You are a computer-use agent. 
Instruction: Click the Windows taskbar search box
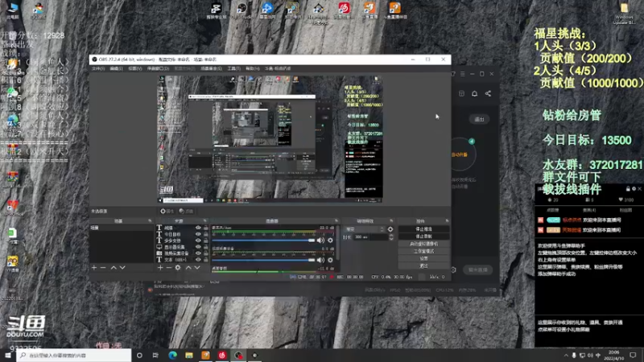click(x=74, y=355)
